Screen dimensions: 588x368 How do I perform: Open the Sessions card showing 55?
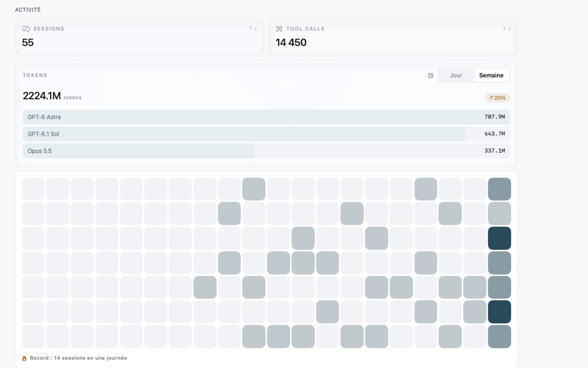[x=139, y=37]
